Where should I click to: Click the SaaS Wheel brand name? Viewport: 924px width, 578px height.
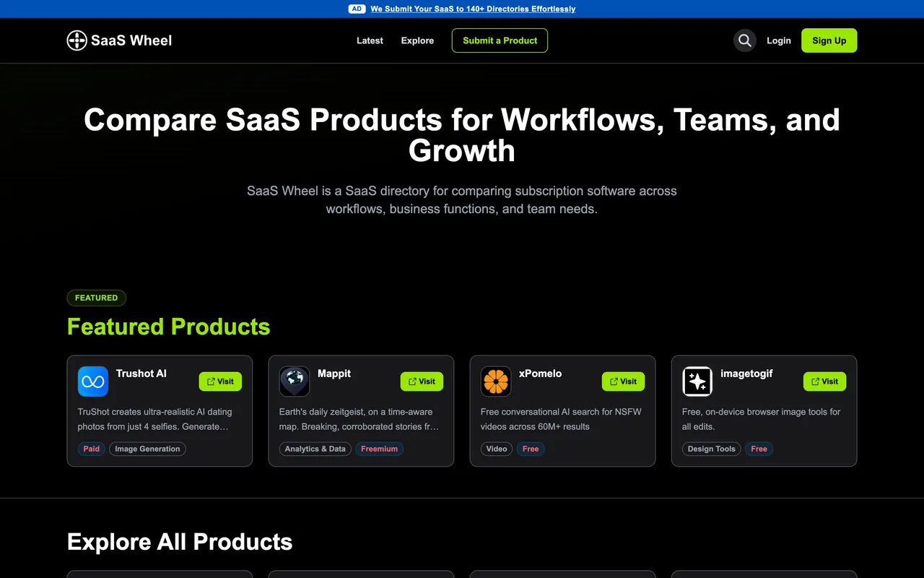coord(131,40)
